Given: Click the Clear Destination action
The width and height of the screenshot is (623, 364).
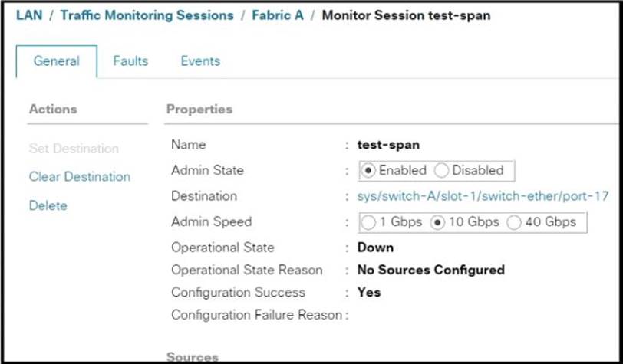Looking at the screenshot, I should 80,177.
